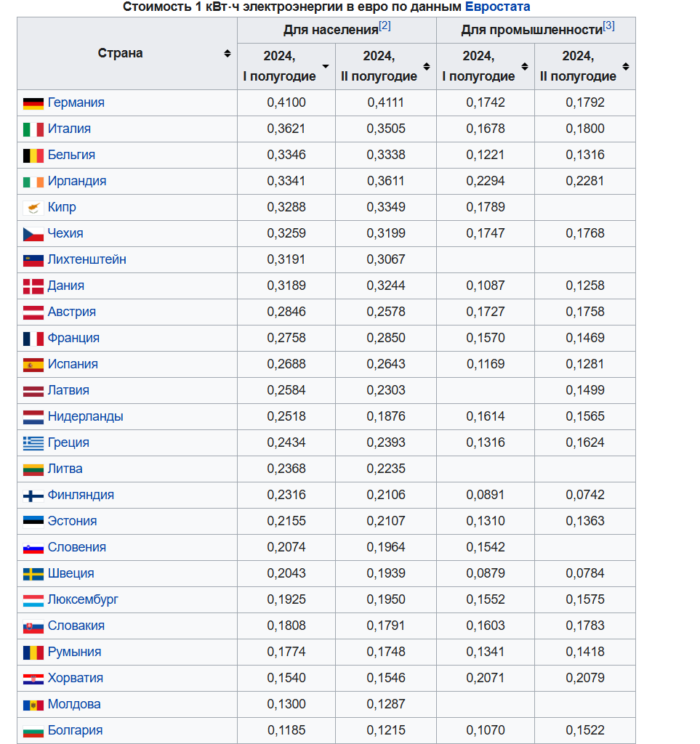Click the Croatia flag icon
The width and height of the screenshot is (700, 744).
pos(33,679)
